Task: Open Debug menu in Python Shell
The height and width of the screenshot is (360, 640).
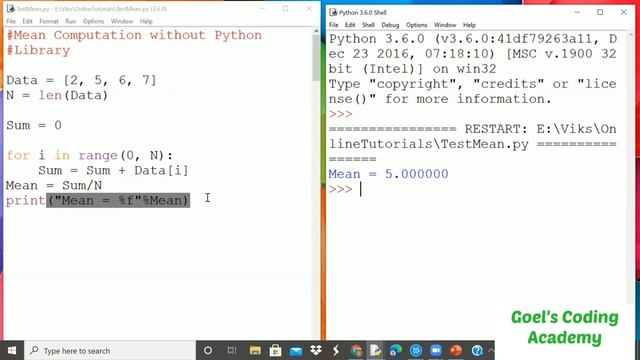Action: pyautogui.click(x=390, y=25)
